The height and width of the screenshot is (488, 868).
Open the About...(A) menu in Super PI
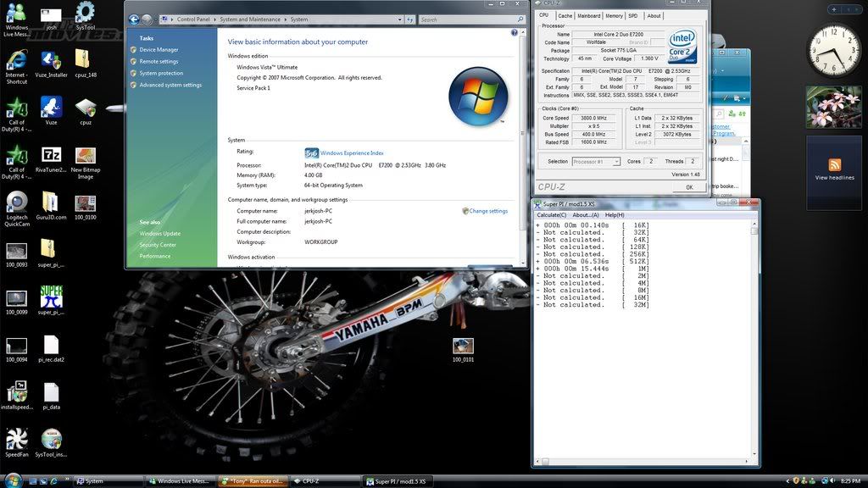[586, 214]
